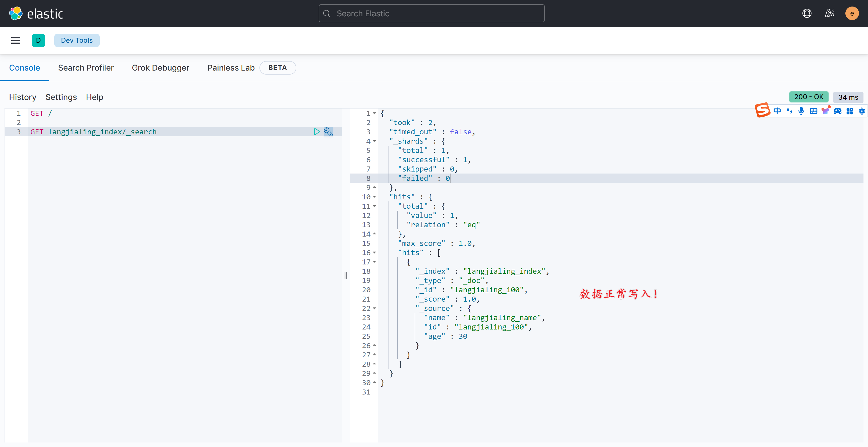This screenshot has height=447, width=868.
Task: Open the Sogou soft keyboard icon
Action: tap(813, 111)
